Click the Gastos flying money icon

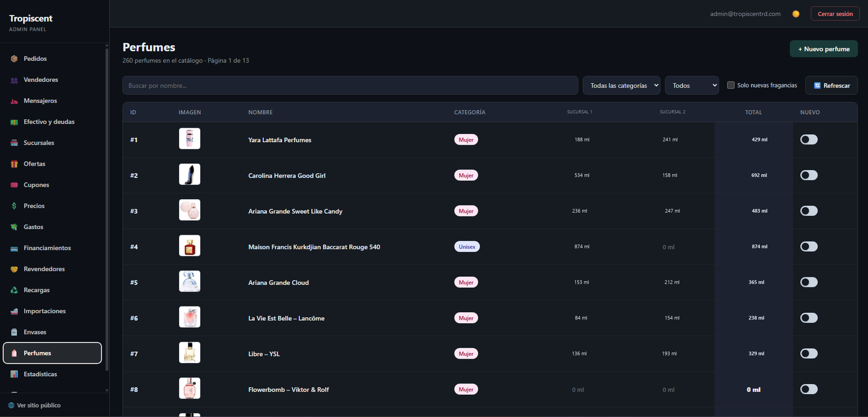point(14,227)
